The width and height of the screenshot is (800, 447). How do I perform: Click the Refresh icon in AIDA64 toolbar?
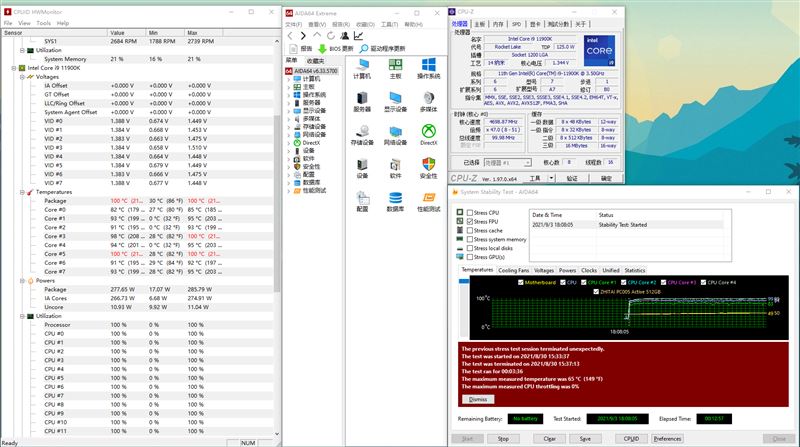(x=331, y=36)
